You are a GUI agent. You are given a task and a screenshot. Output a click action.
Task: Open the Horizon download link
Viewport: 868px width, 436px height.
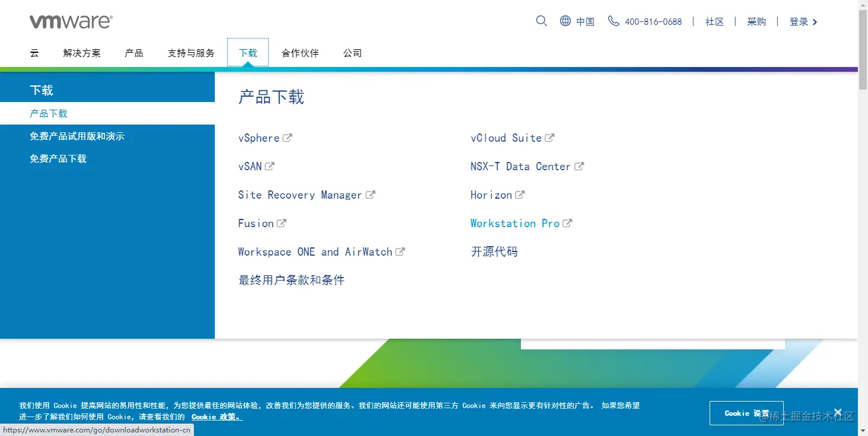[x=491, y=195]
